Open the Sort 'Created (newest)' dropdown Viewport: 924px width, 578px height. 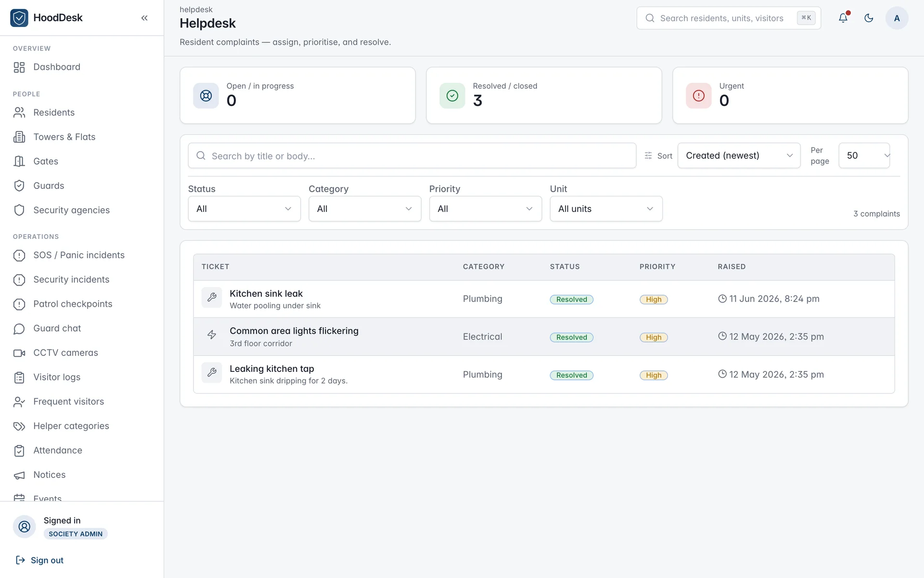coord(739,156)
